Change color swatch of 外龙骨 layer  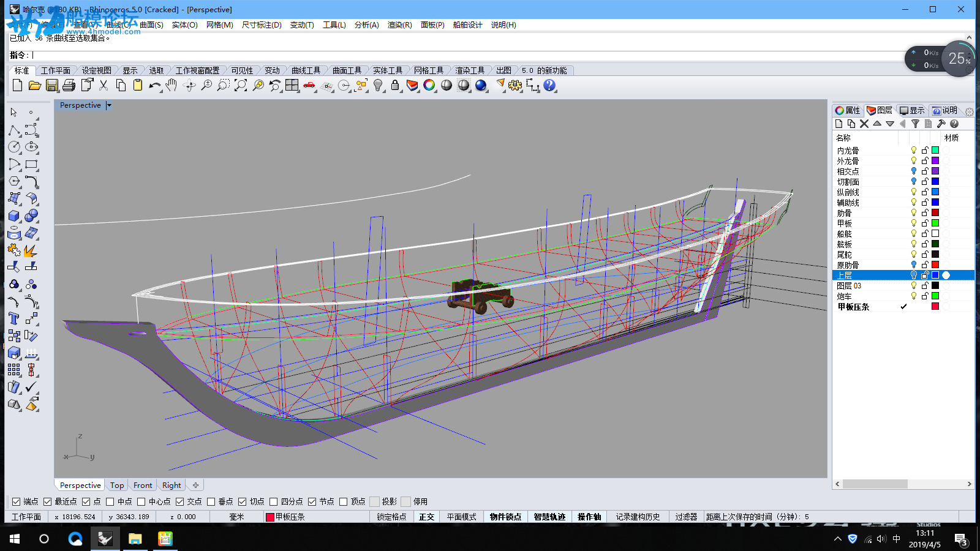[935, 160]
